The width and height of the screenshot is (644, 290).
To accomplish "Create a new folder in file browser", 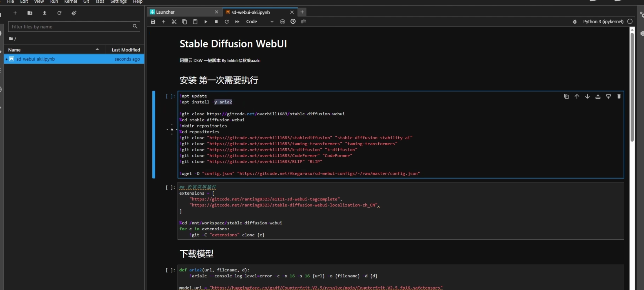I will pos(30,13).
